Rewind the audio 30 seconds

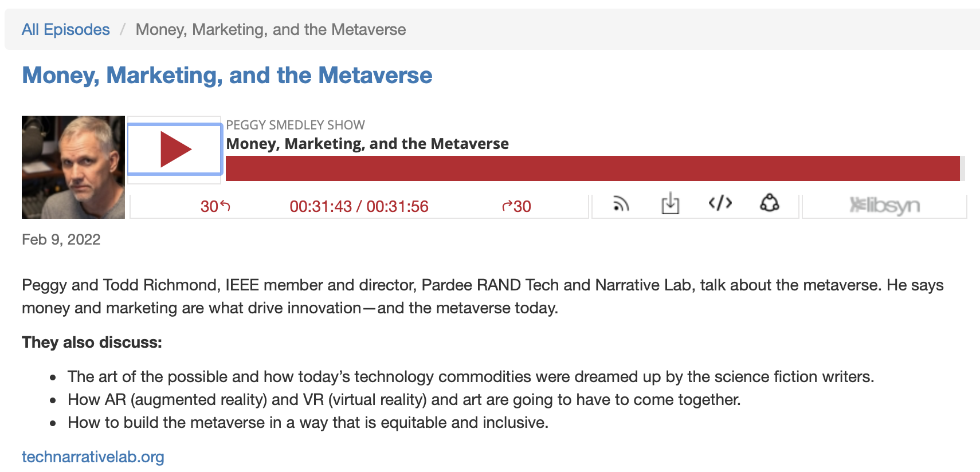pos(215,206)
